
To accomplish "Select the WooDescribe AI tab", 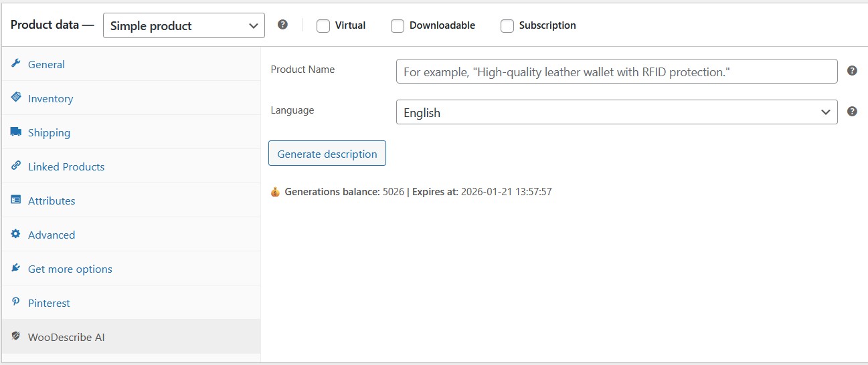I will (x=131, y=337).
